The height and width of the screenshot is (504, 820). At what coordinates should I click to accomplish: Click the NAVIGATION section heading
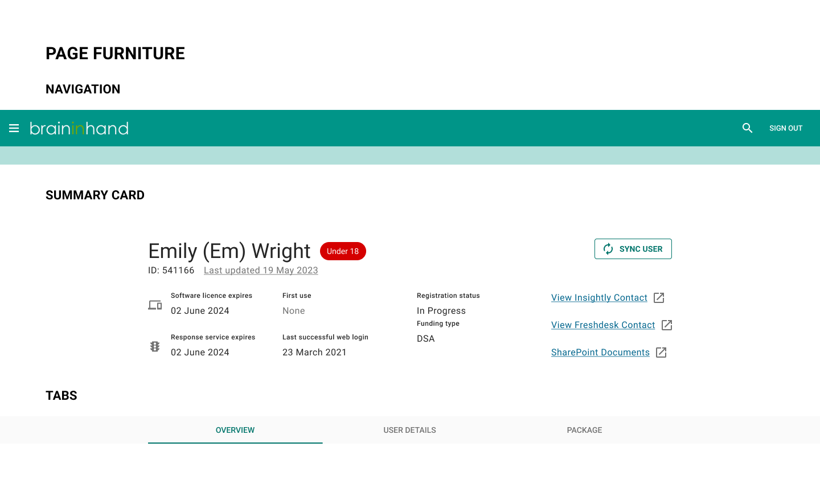pyautogui.click(x=83, y=89)
